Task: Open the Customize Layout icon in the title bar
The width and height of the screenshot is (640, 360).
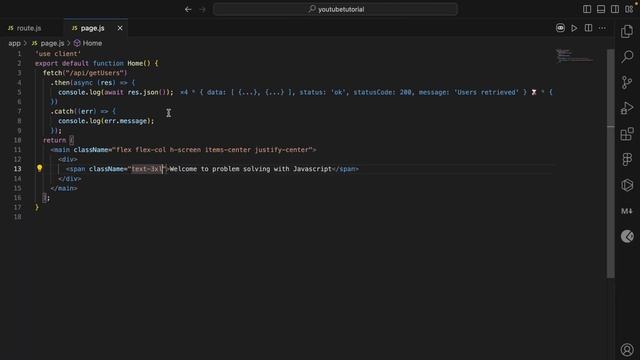Action: pyautogui.click(x=629, y=9)
